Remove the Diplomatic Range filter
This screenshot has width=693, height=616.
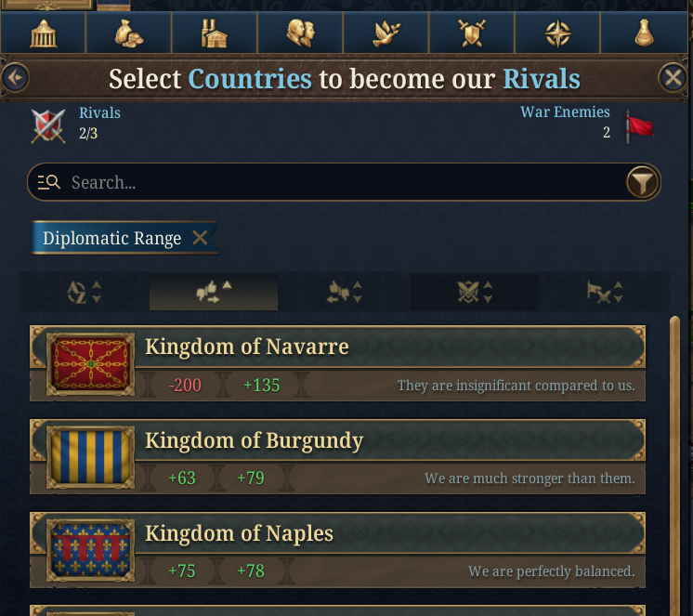coord(200,238)
